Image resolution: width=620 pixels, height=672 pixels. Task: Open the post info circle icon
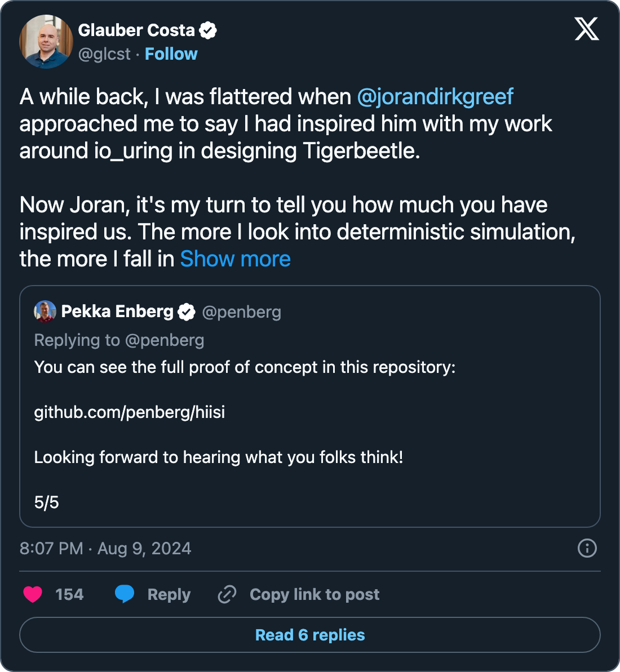click(587, 548)
